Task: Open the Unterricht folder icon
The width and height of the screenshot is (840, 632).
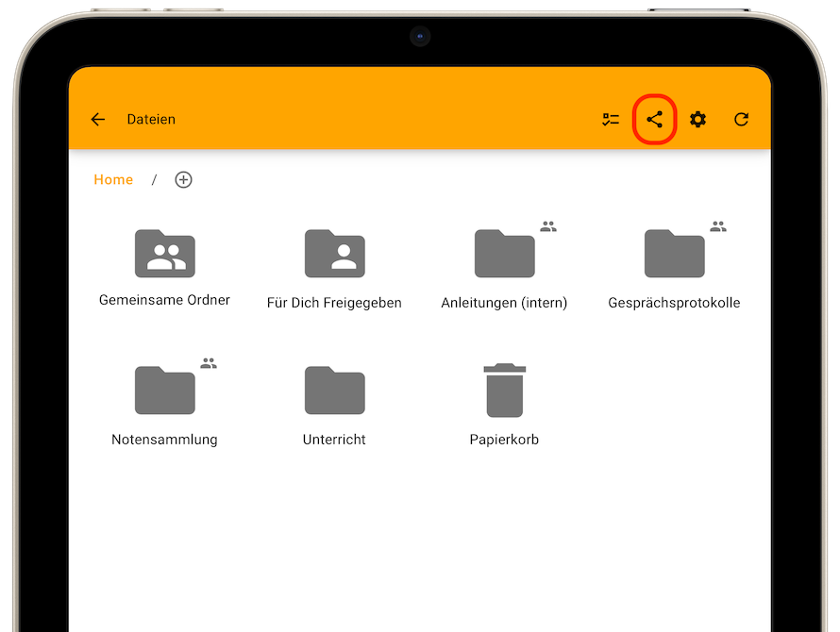Action: click(x=334, y=391)
